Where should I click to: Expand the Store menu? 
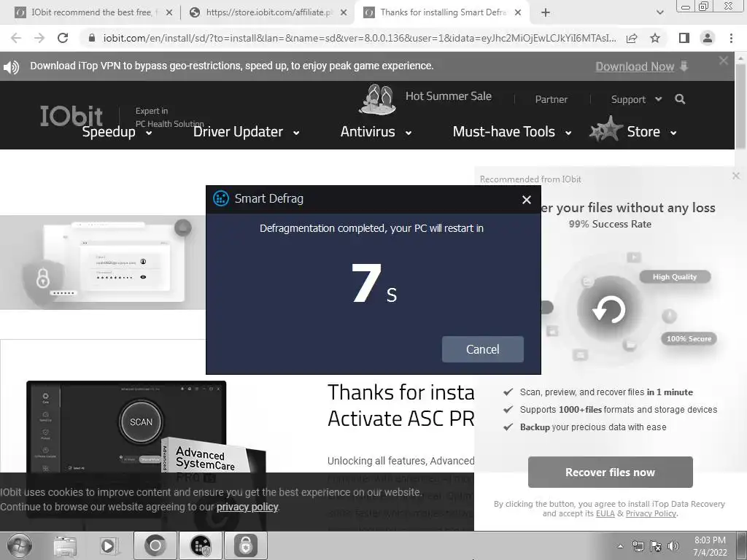(x=651, y=132)
